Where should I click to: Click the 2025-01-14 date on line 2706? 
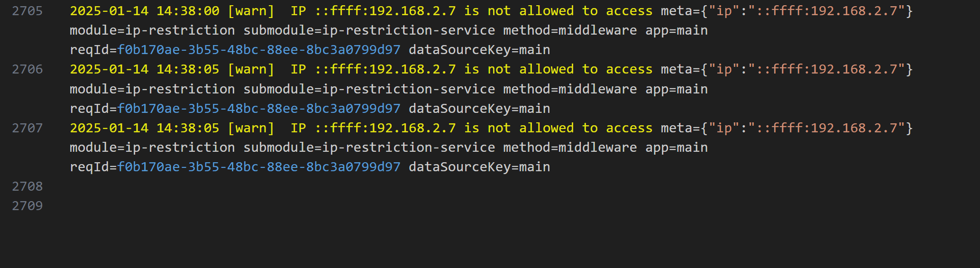(109, 69)
